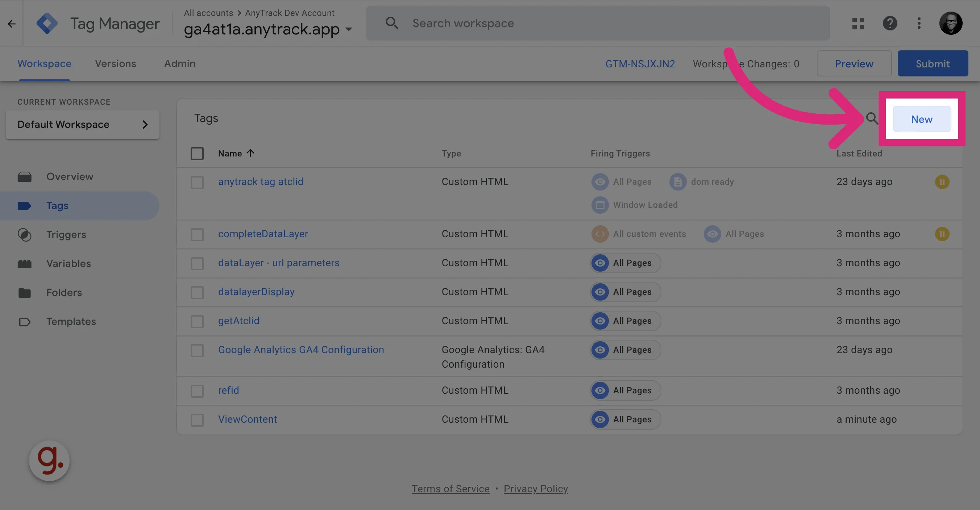The height and width of the screenshot is (510, 980).
Task: Click the paused icon on completeDataLayer row
Action: [x=942, y=234]
